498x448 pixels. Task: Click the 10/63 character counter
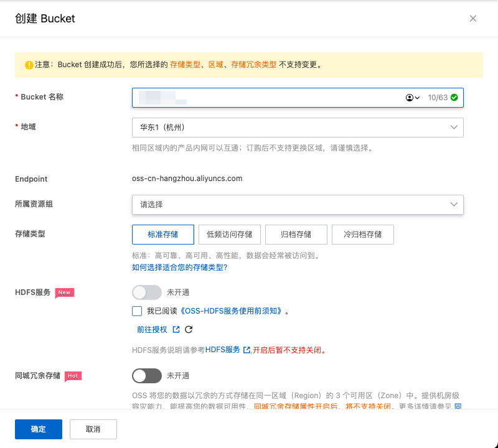coord(438,98)
